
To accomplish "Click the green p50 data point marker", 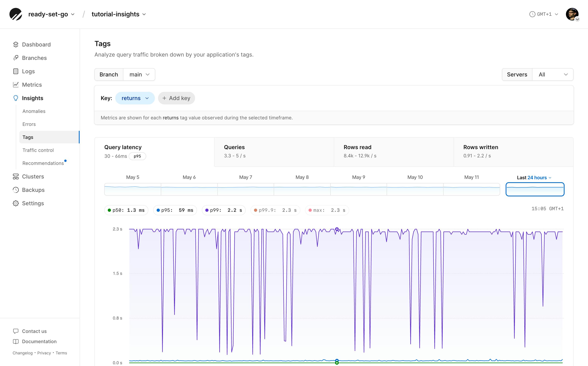I will click(337, 363).
